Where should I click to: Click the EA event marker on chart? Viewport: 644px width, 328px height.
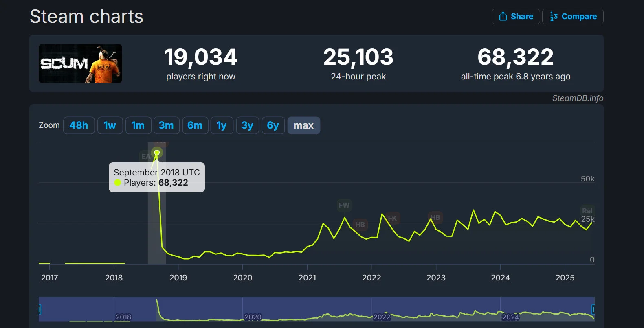coord(146,156)
